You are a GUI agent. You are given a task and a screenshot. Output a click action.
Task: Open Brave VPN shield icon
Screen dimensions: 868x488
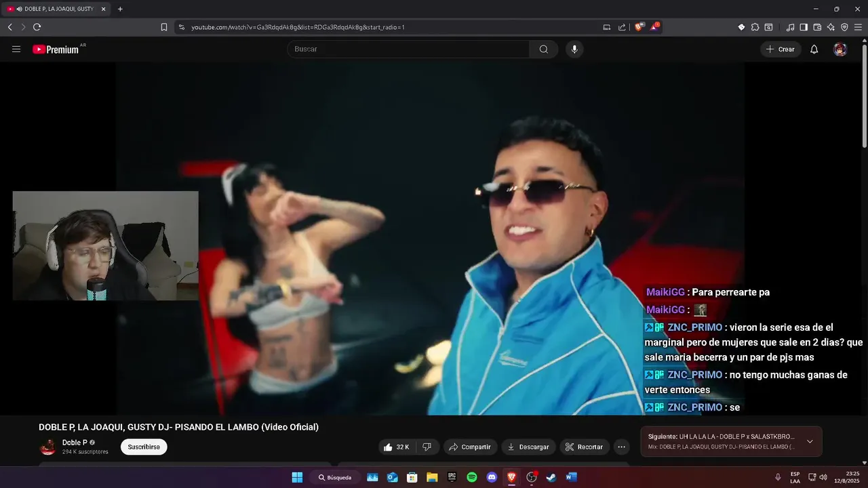click(x=844, y=27)
